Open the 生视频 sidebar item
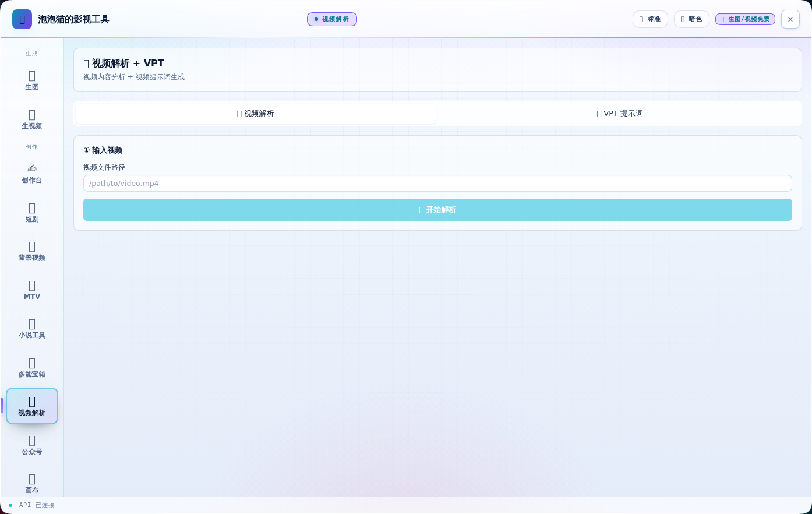The image size is (812, 514). click(32, 119)
